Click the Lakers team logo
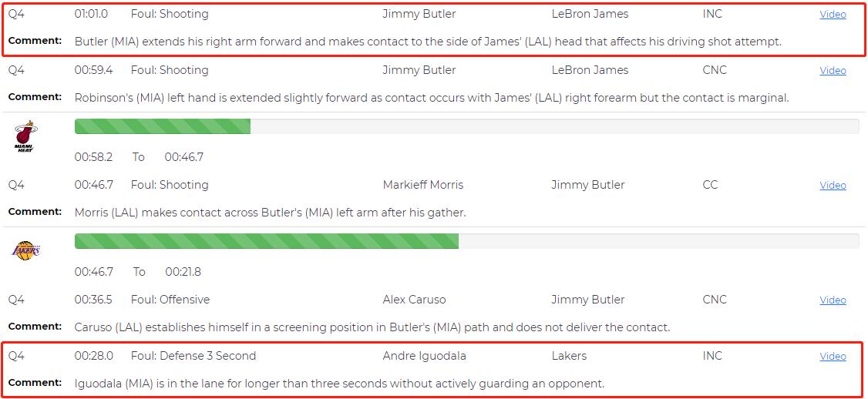Image resolution: width=868 pixels, height=399 pixels. [x=25, y=250]
